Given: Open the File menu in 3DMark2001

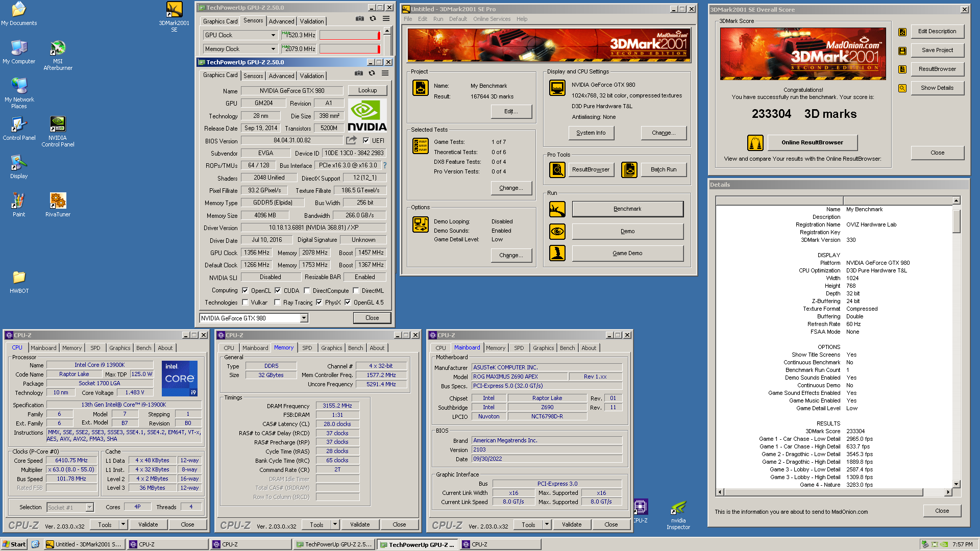Looking at the screenshot, I should pyautogui.click(x=408, y=19).
